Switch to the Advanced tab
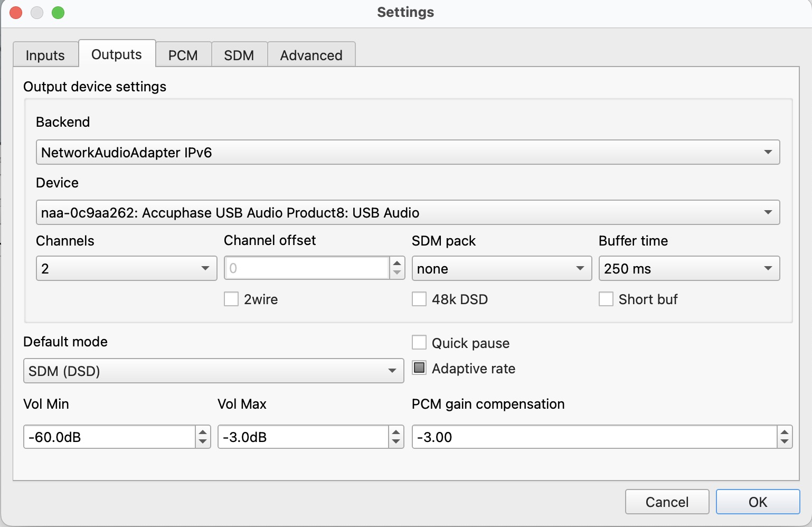This screenshot has height=527, width=812. pyautogui.click(x=311, y=55)
